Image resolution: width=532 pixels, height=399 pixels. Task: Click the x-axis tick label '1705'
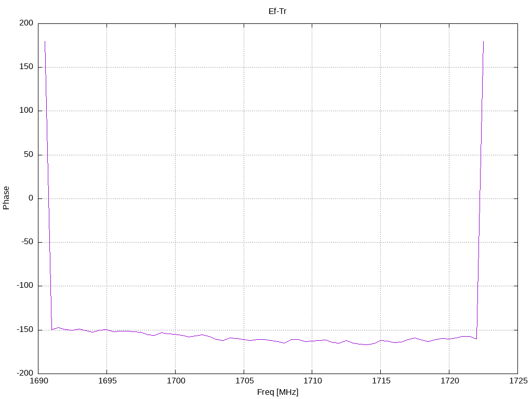(244, 381)
